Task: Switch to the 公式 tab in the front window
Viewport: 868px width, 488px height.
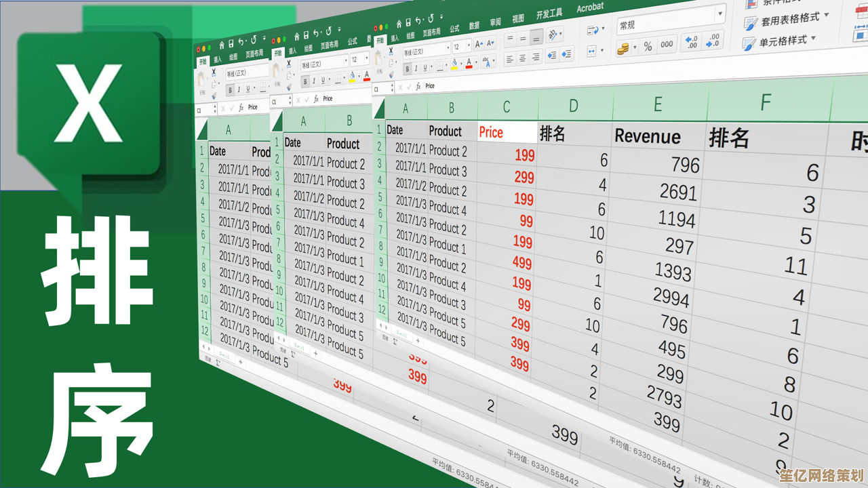Action: [454, 28]
